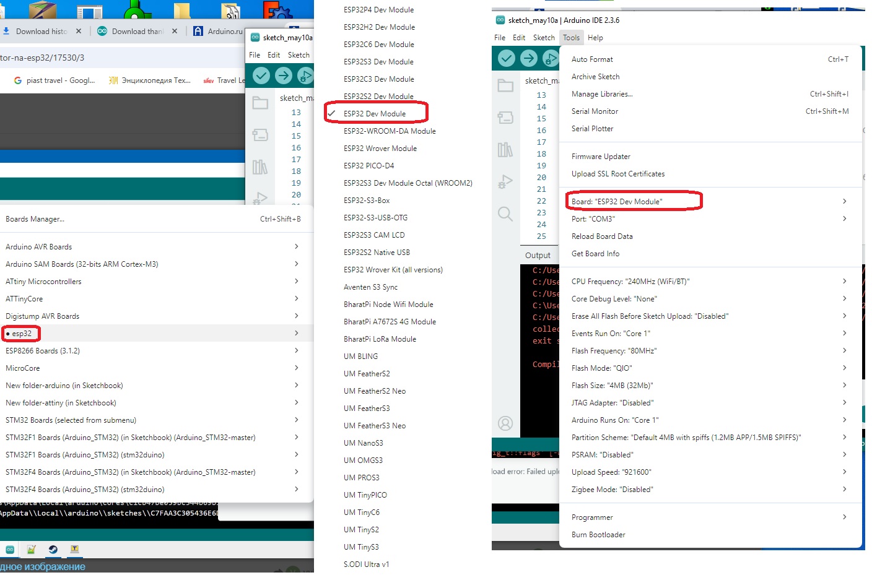The width and height of the screenshot is (872, 588).
Task: Open Энциклопедия Тех bookmark
Action: [x=149, y=80]
